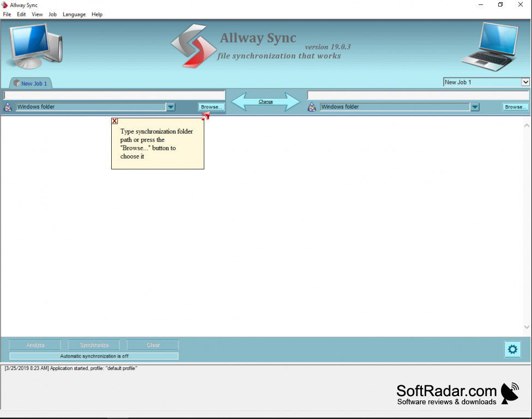The image size is (532, 419).
Task: Click the right Browse button
Action: pos(516,107)
